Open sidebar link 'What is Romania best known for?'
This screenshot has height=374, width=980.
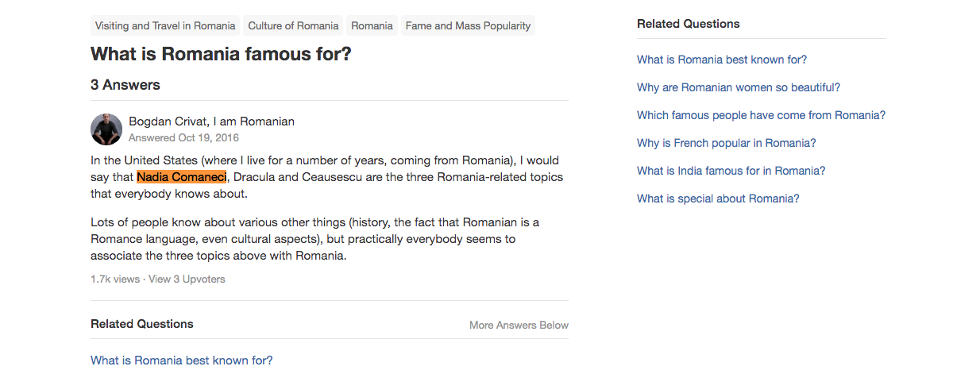[x=721, y=60]
